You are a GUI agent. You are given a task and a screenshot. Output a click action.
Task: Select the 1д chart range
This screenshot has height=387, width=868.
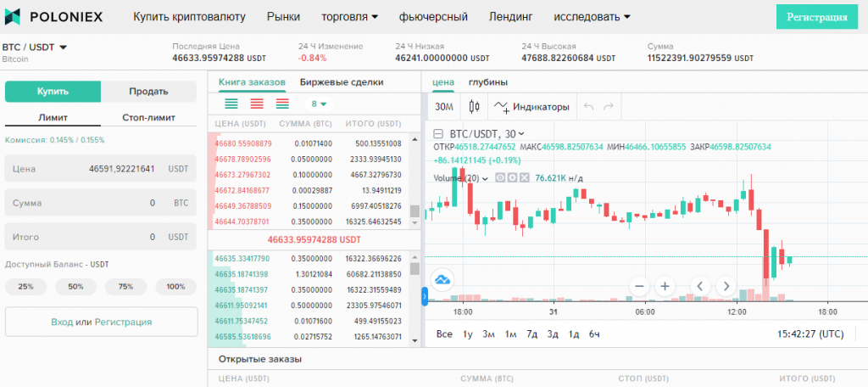(574, 334)
